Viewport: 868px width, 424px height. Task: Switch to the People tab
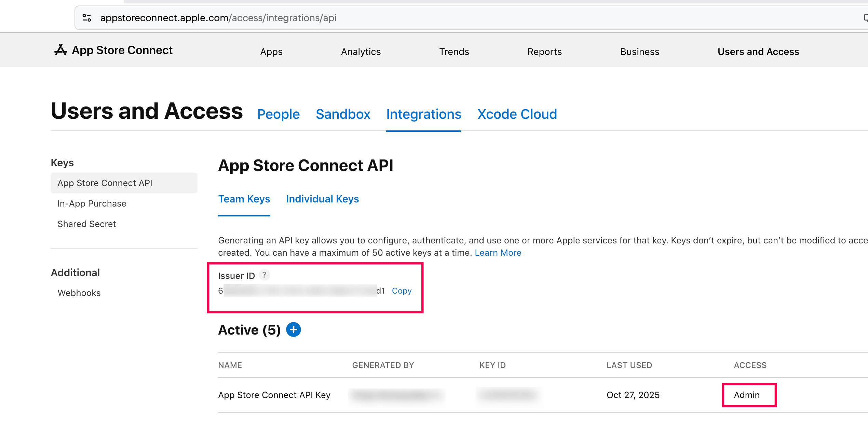click(x=278, y=114)
